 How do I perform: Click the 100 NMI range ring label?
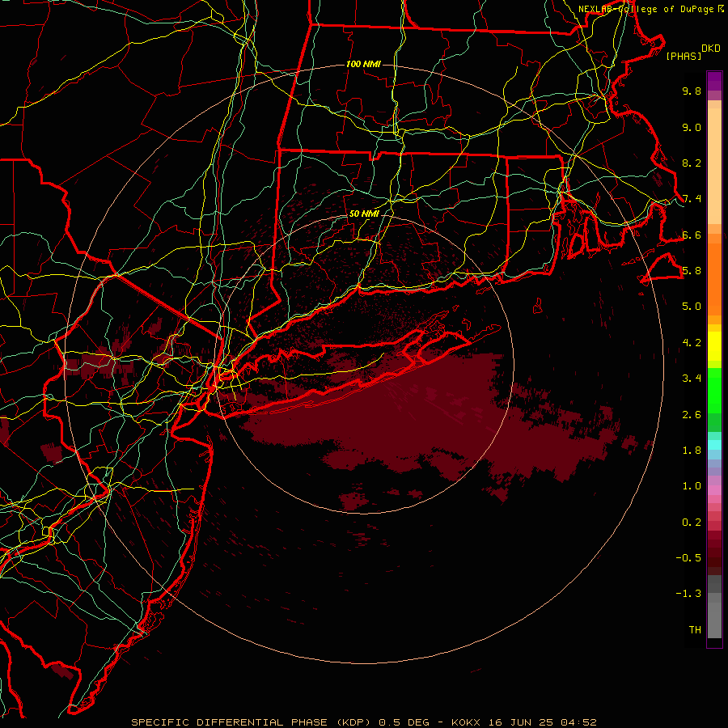coord(363,64)
